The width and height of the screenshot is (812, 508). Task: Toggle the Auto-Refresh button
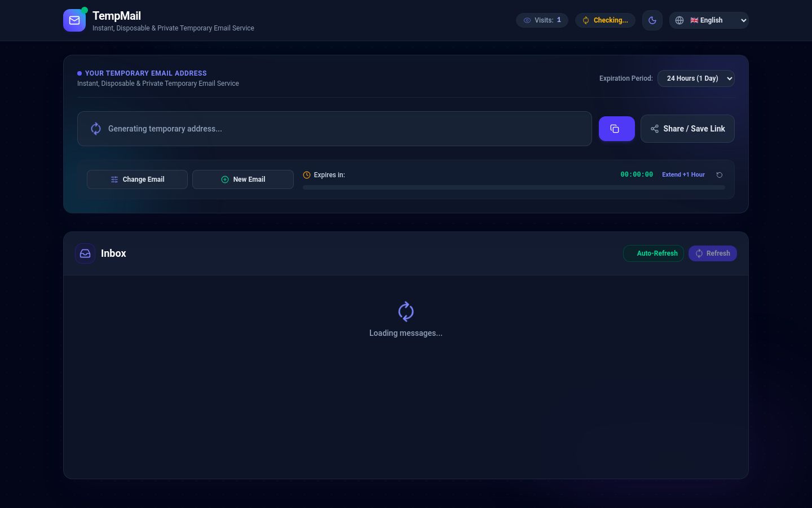(654, 253)
